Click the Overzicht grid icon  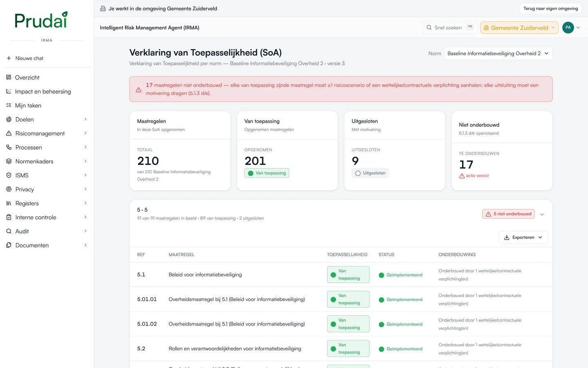click(x=9, y=77)
